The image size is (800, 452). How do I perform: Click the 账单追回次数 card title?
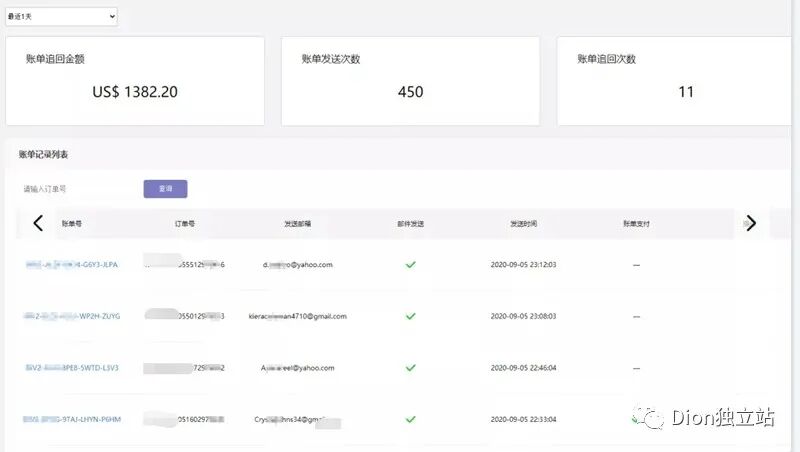606,59
